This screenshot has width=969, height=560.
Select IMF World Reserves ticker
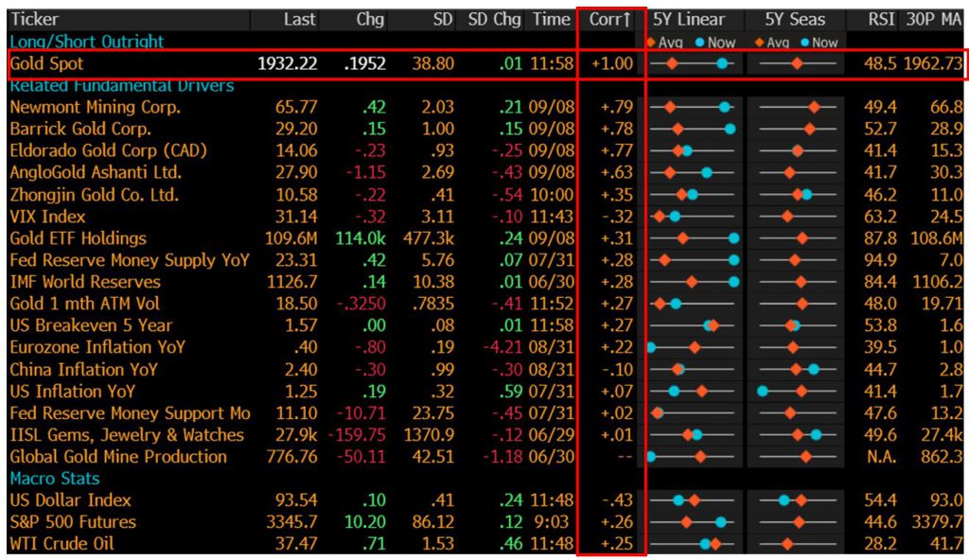pos(84,282)
